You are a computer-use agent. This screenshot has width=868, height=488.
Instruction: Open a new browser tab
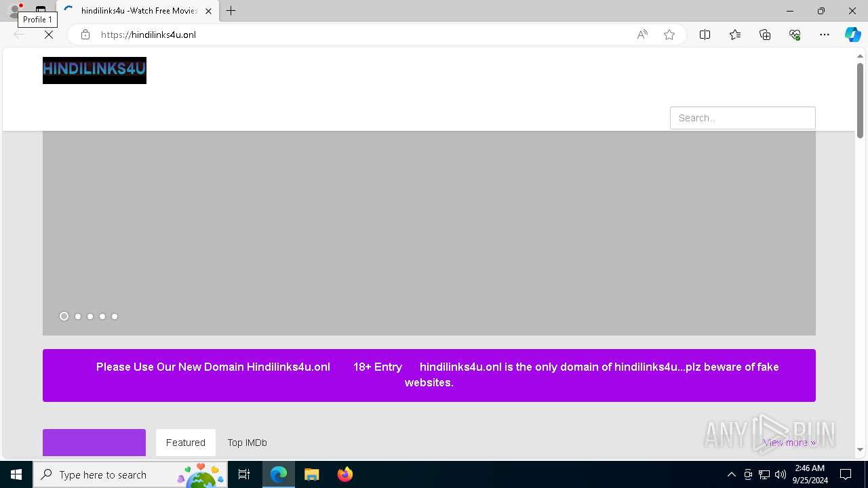pos(231,11)
